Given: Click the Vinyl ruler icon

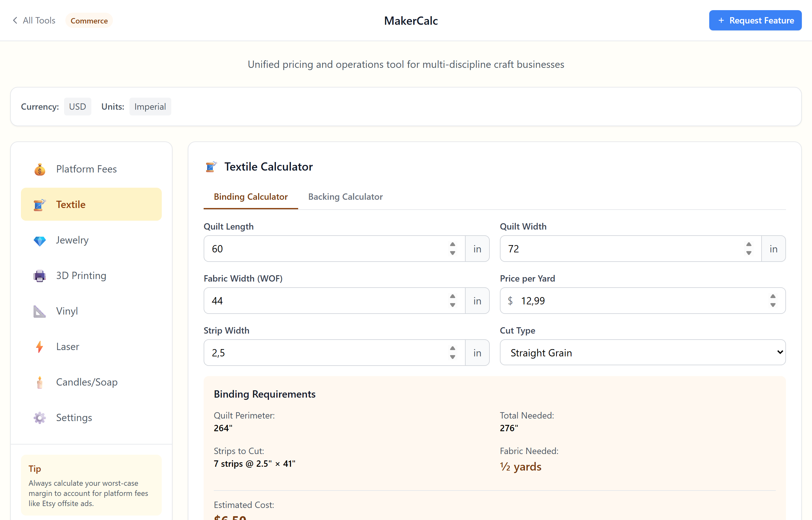Looking at the screenshot, I should point(40,311).
